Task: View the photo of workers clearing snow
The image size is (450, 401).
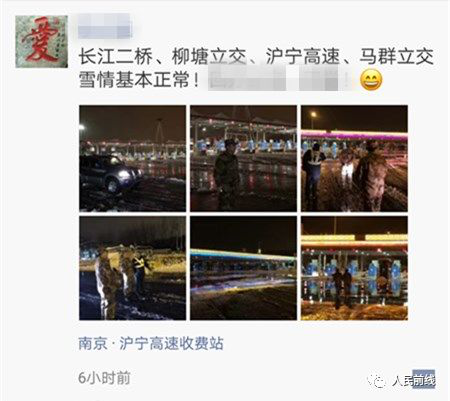Action: pos(132,268)
